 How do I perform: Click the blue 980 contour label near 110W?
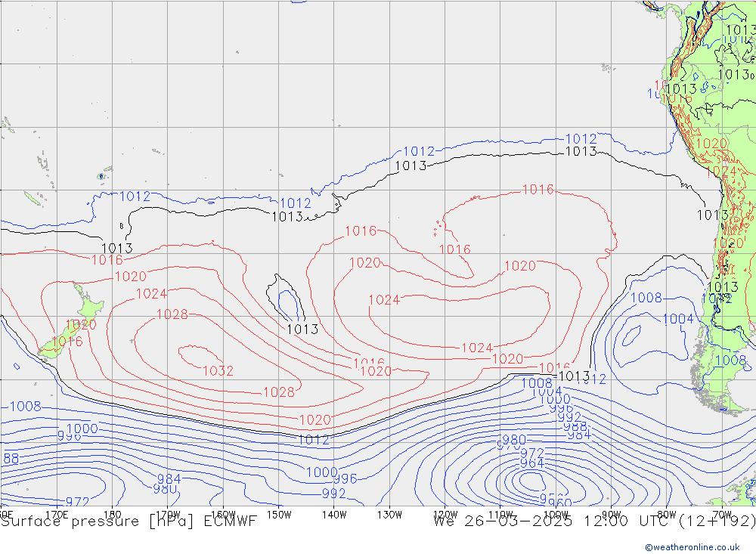(514, 440)
